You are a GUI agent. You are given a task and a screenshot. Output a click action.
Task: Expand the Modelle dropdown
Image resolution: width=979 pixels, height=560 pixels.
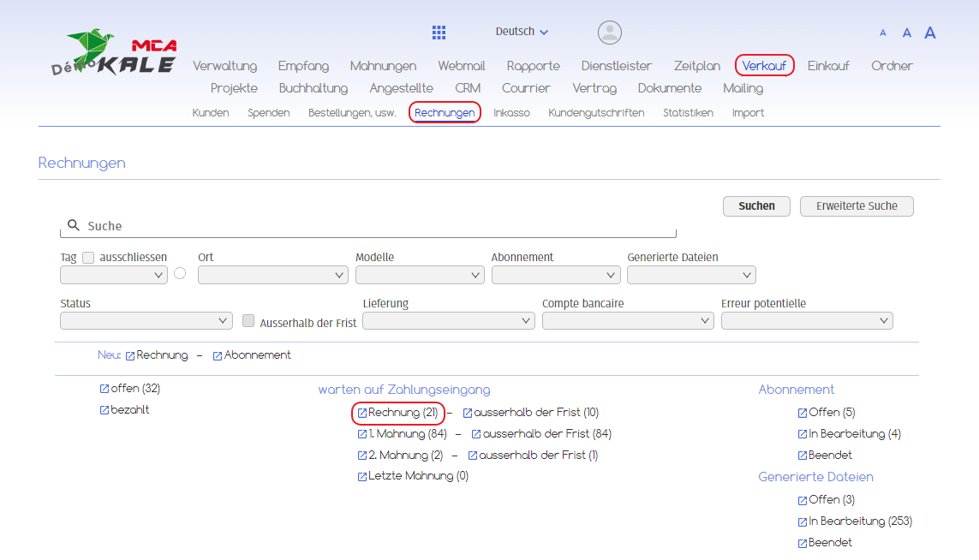pyautogui.click(x=420, y=275)
